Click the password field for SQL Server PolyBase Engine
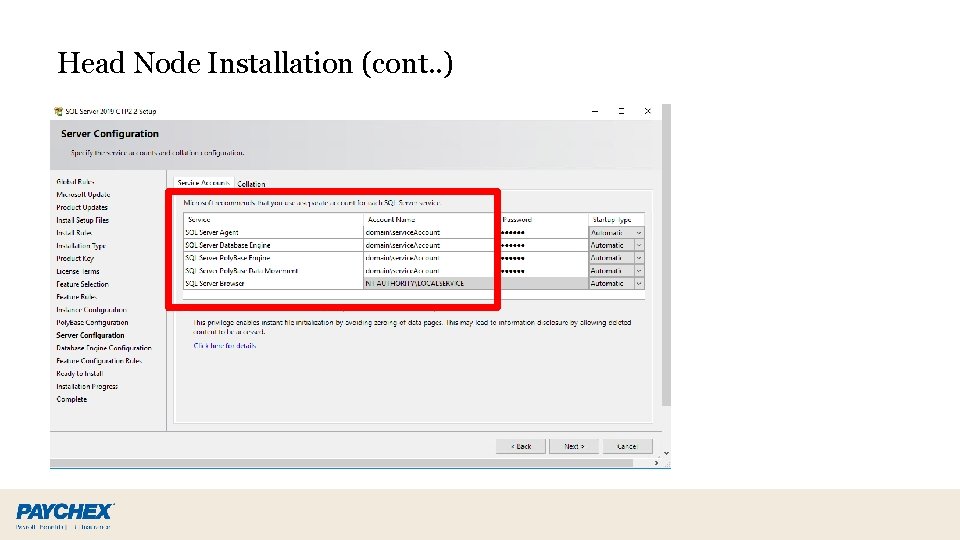The image size is (960, 540). tap(544, 258)
